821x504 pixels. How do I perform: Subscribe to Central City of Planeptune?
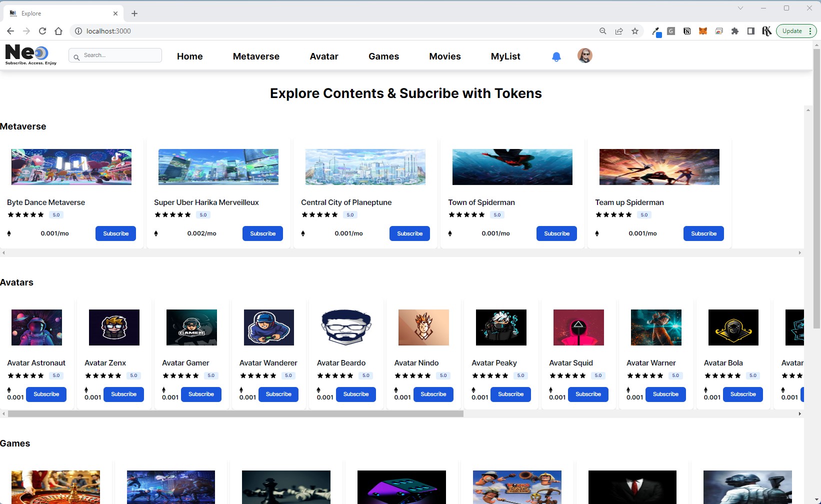[x=409, y=233]
